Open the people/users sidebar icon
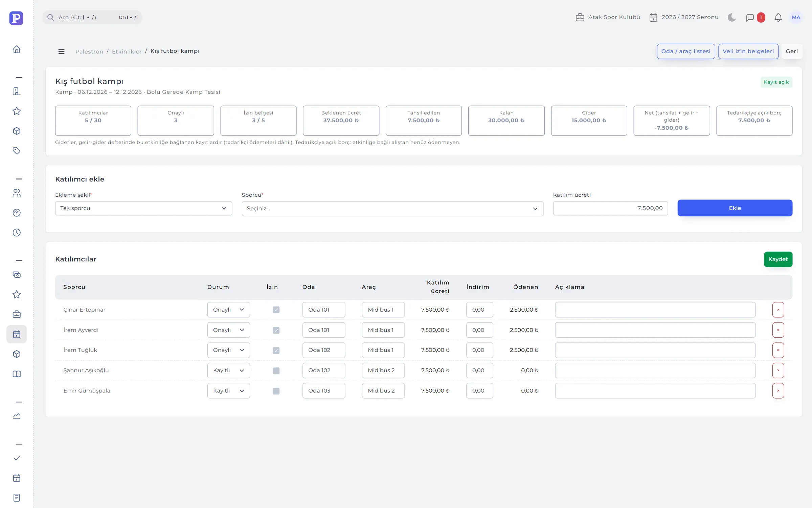Image resolution: width=812 pixels, height=508 pixels. [x=17, y=193]
